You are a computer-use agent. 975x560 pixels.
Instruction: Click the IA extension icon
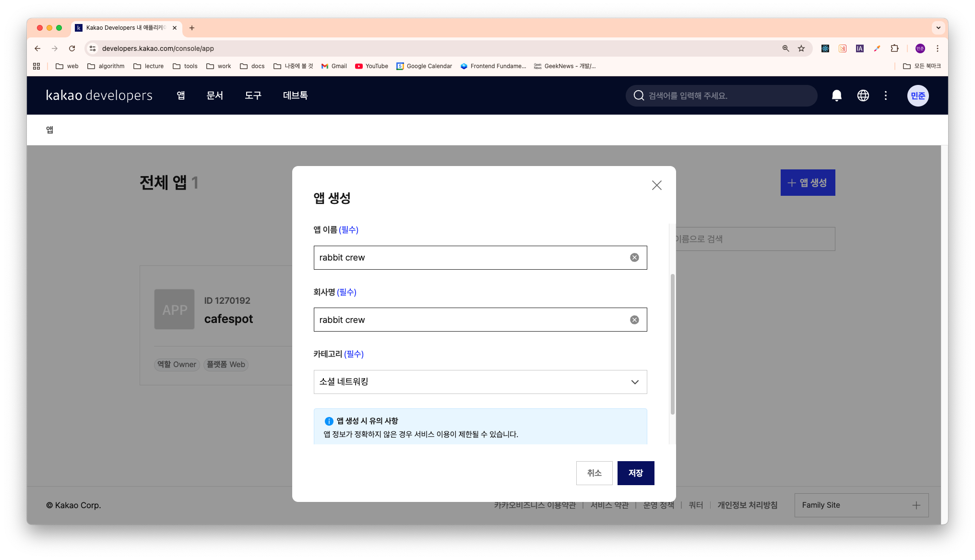point(860,48)
